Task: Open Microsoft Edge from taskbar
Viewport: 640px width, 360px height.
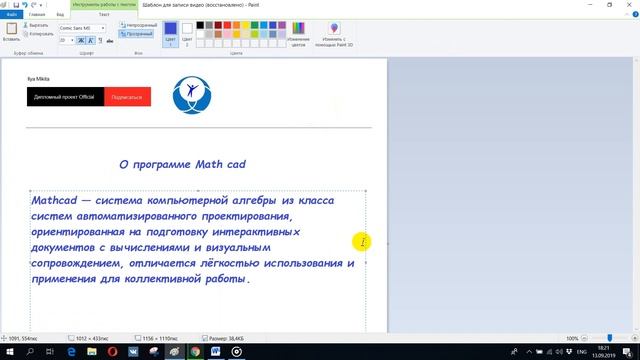Action: coord(71,351)
